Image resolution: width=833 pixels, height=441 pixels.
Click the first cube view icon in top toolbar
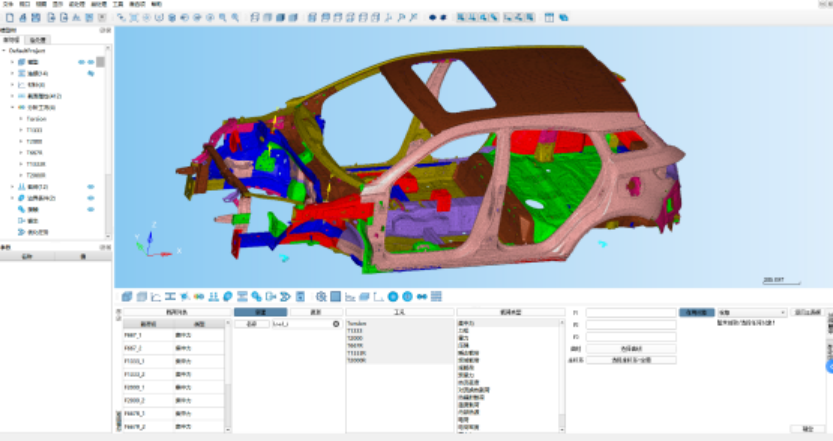[x=254, y=18]
